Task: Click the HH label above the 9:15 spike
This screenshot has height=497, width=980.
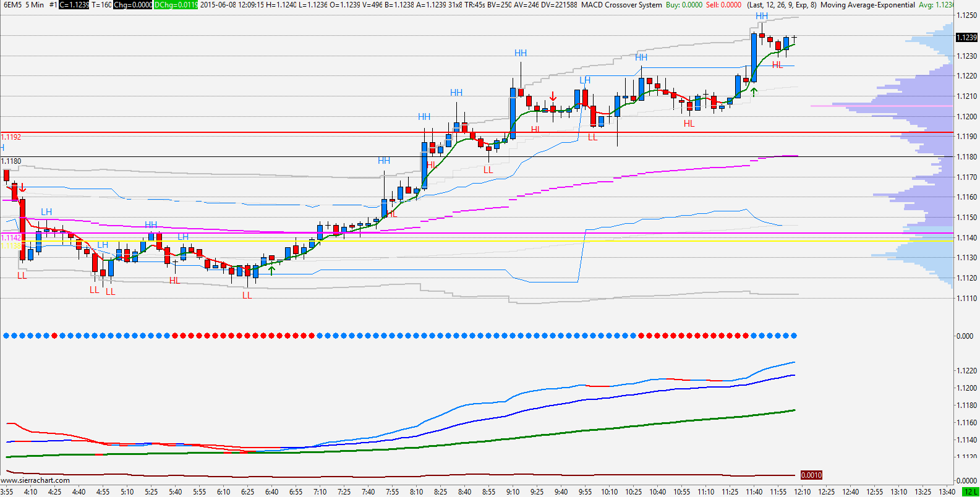Action: (x=521, y=53)
